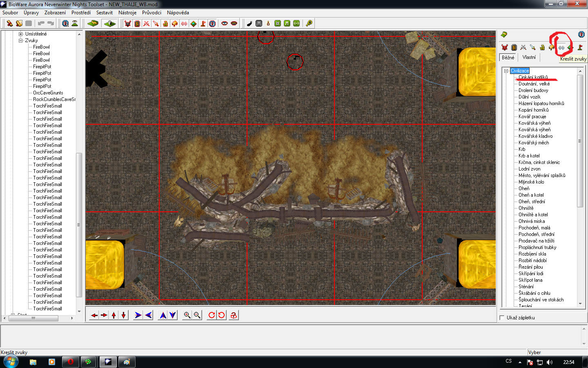Switch to the Vlastní tab

point(529,58)
